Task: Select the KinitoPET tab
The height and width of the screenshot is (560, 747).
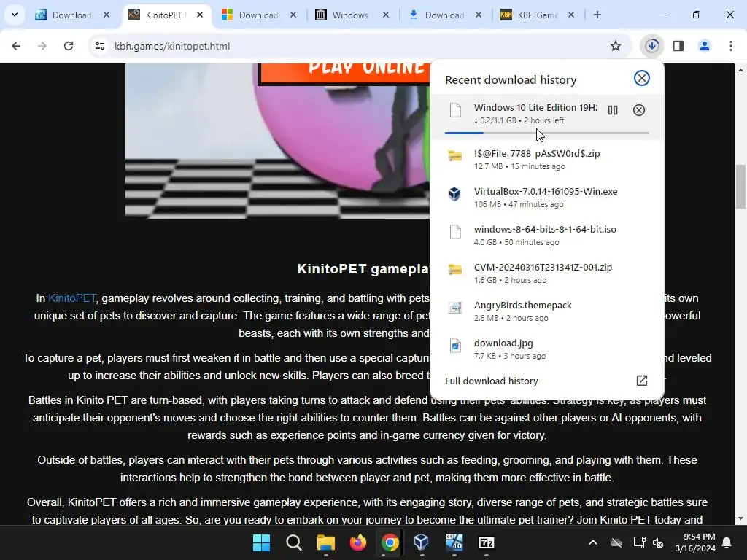Action: click(164, 15)
